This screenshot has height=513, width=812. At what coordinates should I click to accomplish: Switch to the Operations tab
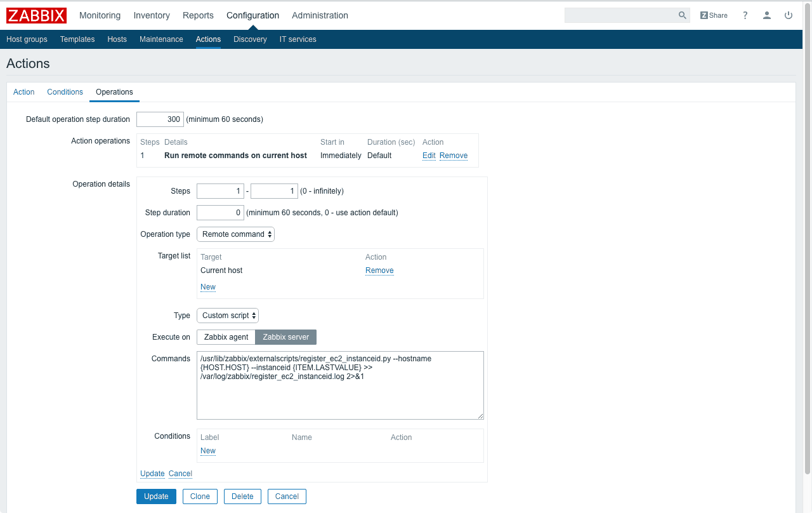click(114, 92)
